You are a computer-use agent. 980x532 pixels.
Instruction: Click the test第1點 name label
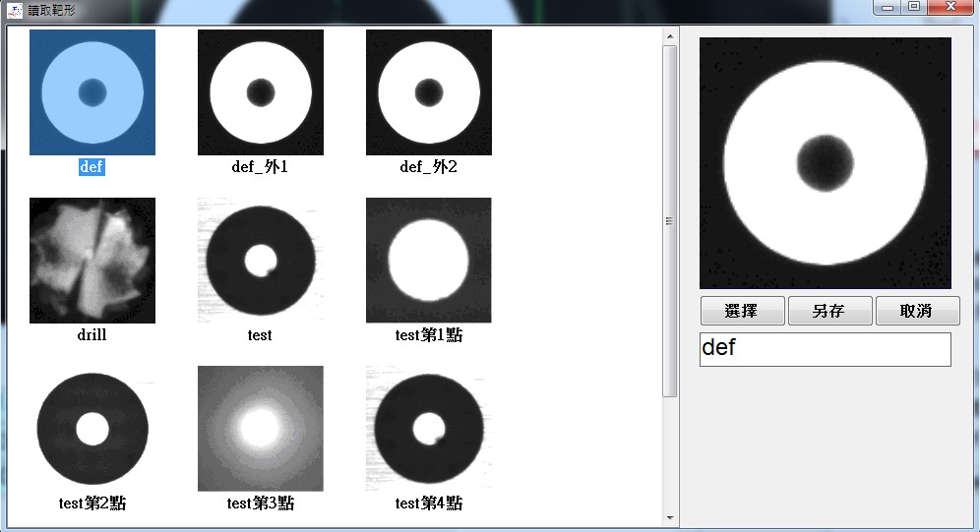click(x=429, y=335)
